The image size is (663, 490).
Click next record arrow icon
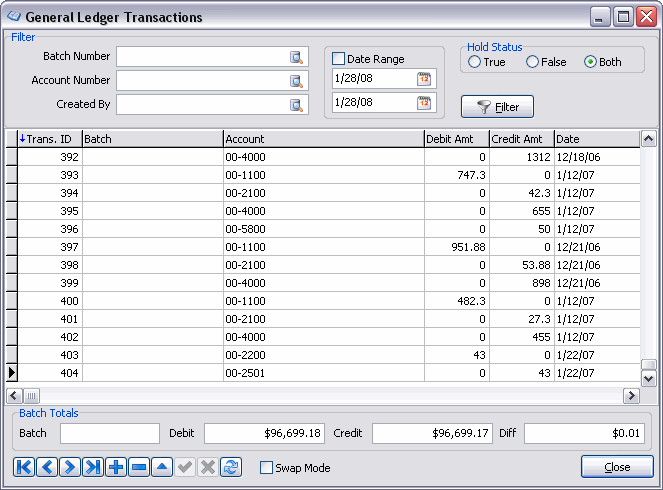(70, 467)
